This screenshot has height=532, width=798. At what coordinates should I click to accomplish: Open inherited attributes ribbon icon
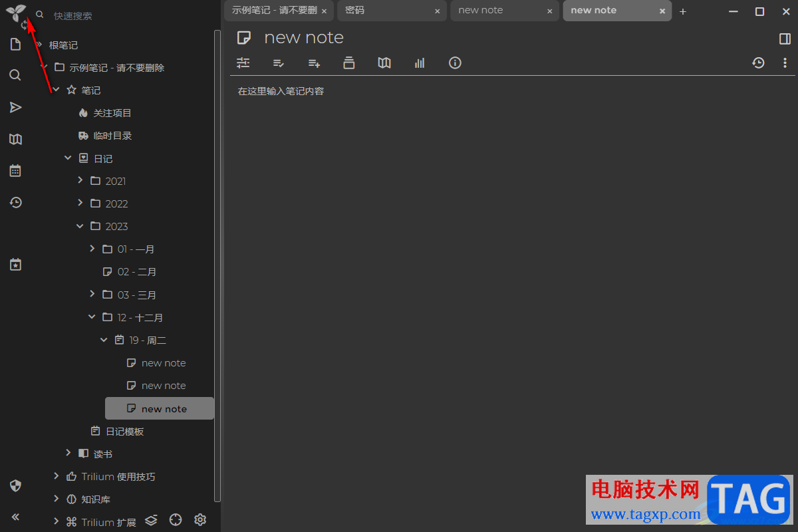(314, 63)
